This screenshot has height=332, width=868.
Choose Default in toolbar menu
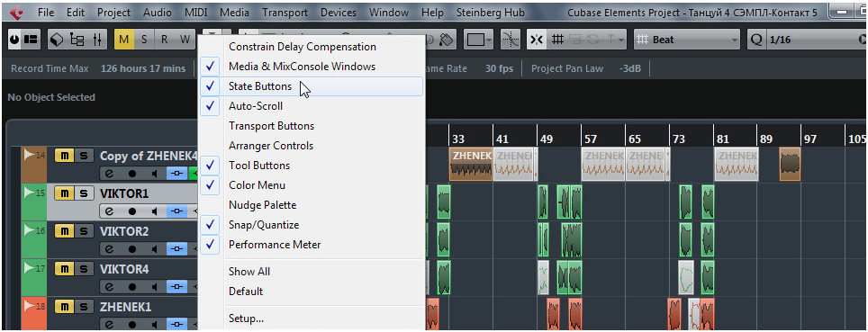312,292
